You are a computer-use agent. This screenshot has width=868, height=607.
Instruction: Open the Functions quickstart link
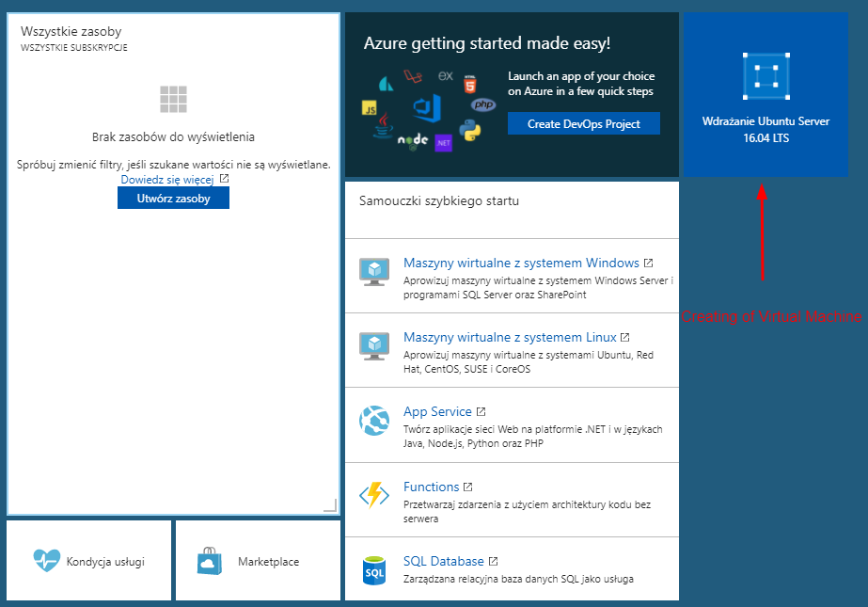432,487
